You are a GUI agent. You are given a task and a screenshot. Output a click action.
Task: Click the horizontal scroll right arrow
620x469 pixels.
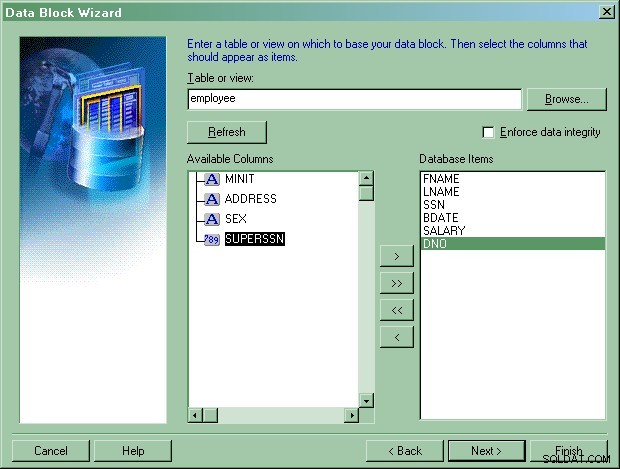click(x=352, y=415)
